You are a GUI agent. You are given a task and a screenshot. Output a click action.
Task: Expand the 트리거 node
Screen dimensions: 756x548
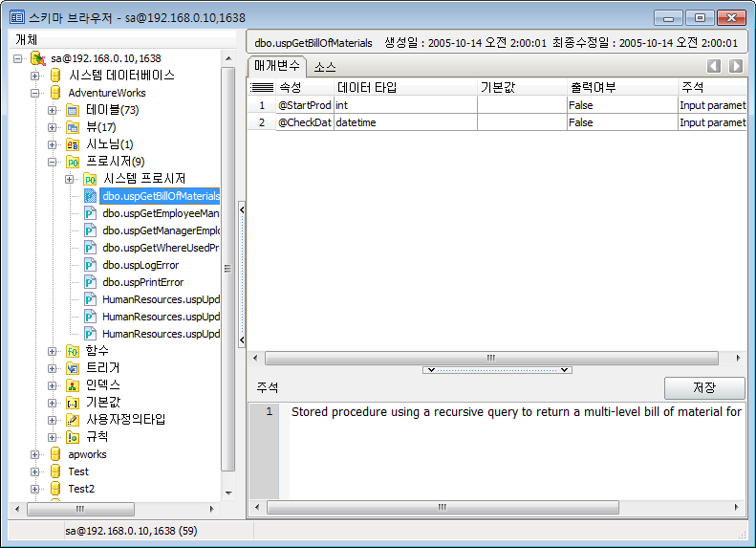(52, 369)
